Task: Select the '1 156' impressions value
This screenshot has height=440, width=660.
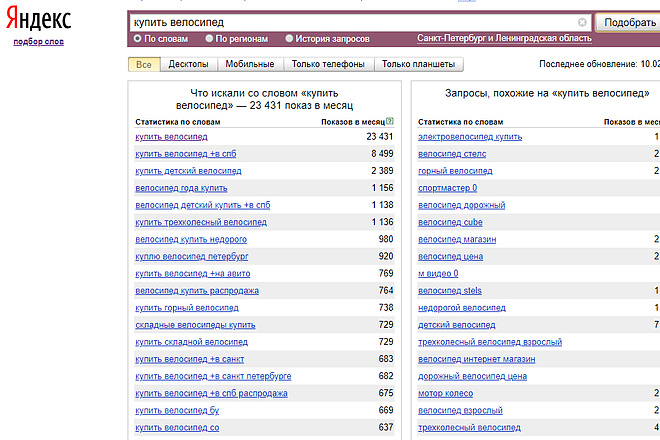Action: tap(383, 188)
